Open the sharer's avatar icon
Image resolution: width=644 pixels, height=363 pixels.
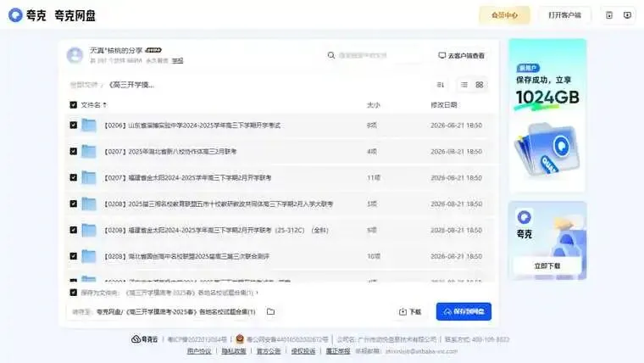pos(75,55)
